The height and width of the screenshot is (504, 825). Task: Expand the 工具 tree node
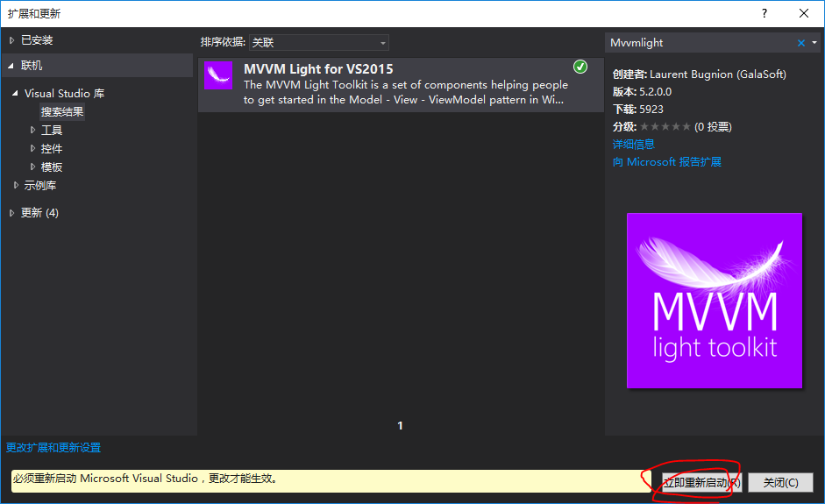click(x=32, y=130)
